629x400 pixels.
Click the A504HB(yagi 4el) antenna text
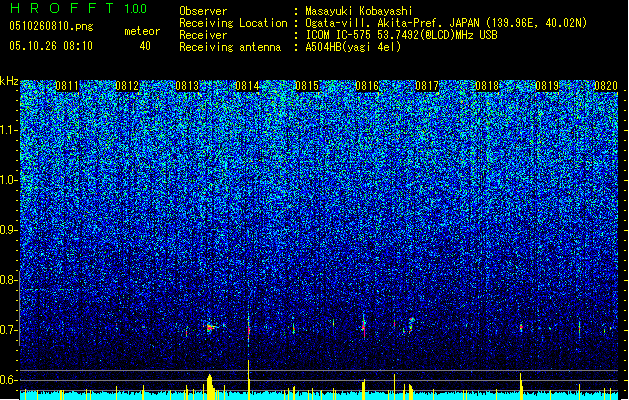point(353,47)
